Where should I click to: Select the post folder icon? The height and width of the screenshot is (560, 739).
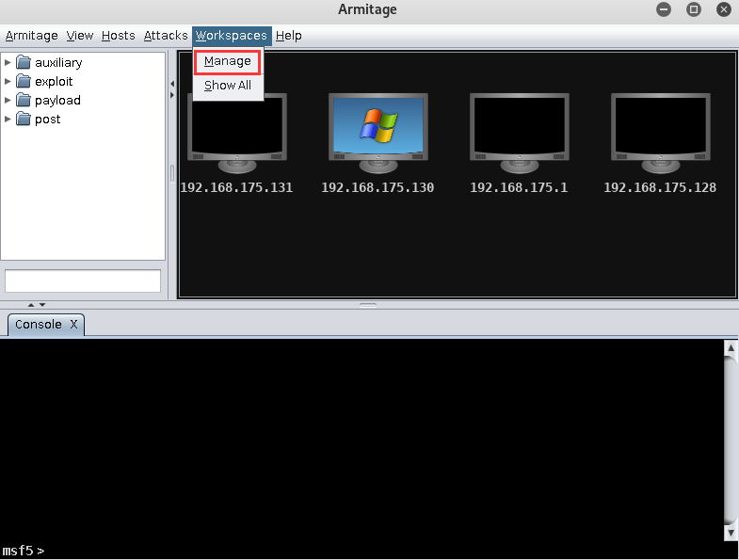coord(24,119)
